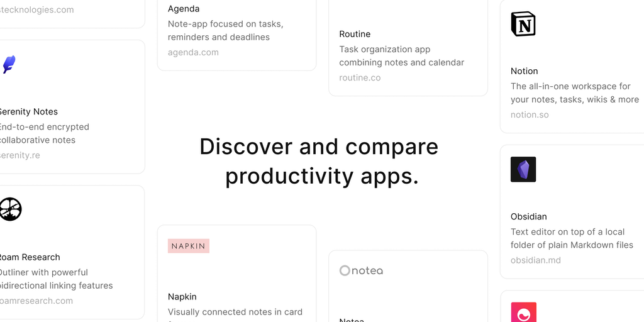Open the Routine app title
The height and width of the screenshot is (322, 644).
(355, 34)
